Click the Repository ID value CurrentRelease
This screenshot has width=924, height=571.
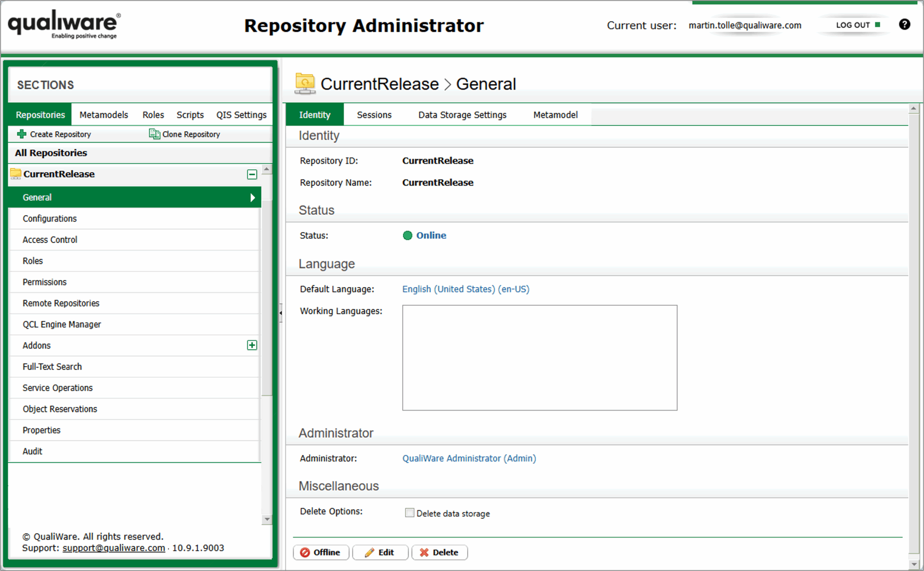(437, 161)
